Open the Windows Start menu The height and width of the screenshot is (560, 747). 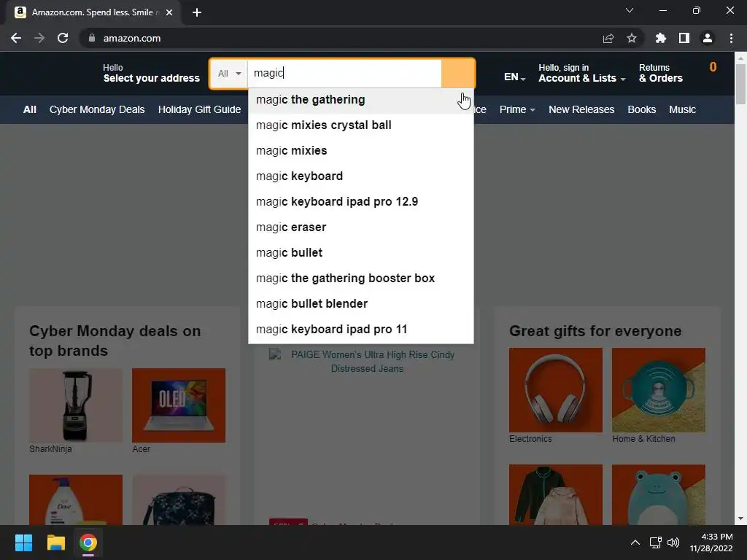[x=23, y=542]
